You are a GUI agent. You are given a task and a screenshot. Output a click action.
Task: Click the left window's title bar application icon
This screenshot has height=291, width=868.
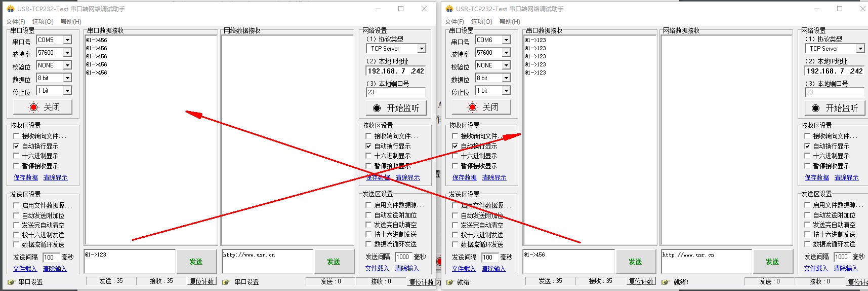pos(11,9)
